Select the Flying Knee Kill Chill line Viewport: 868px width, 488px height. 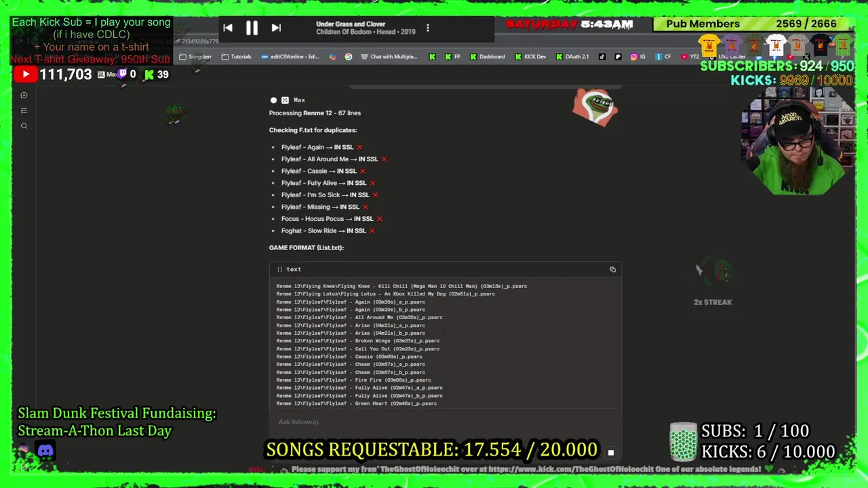click(x=401, y=286)
